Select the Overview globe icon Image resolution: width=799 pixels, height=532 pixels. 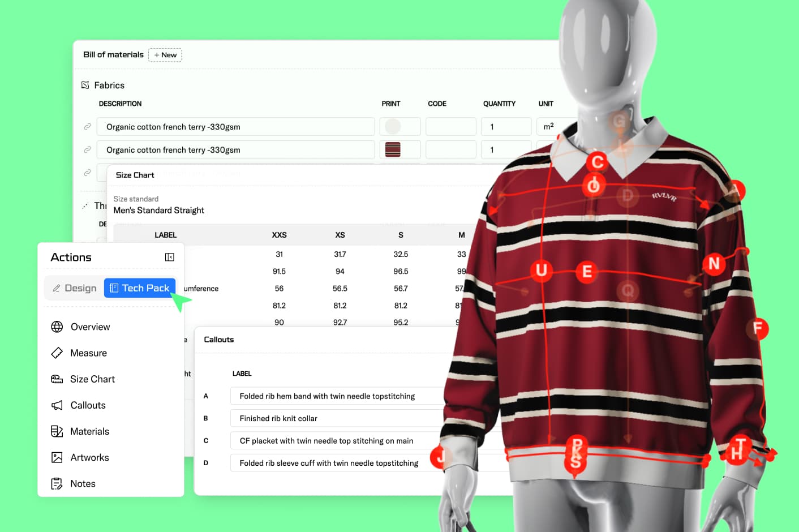pyautogui.click(x=57, y=327)
